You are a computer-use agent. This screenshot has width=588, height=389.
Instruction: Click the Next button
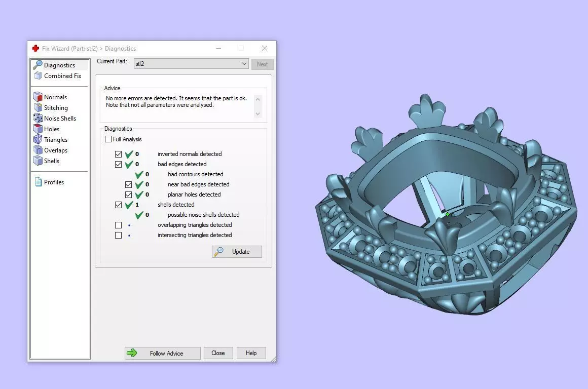click(x=262, y=64)
